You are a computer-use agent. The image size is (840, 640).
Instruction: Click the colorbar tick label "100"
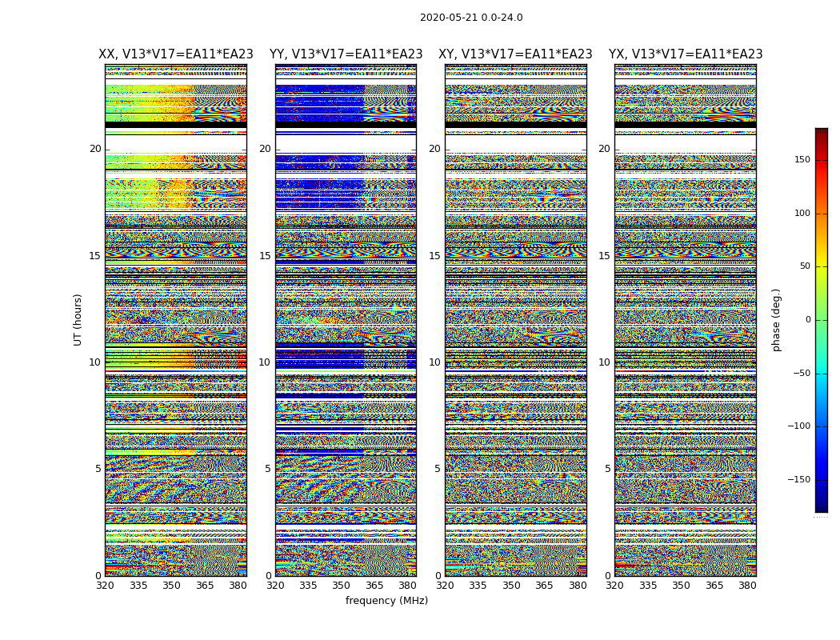[802, 213]
